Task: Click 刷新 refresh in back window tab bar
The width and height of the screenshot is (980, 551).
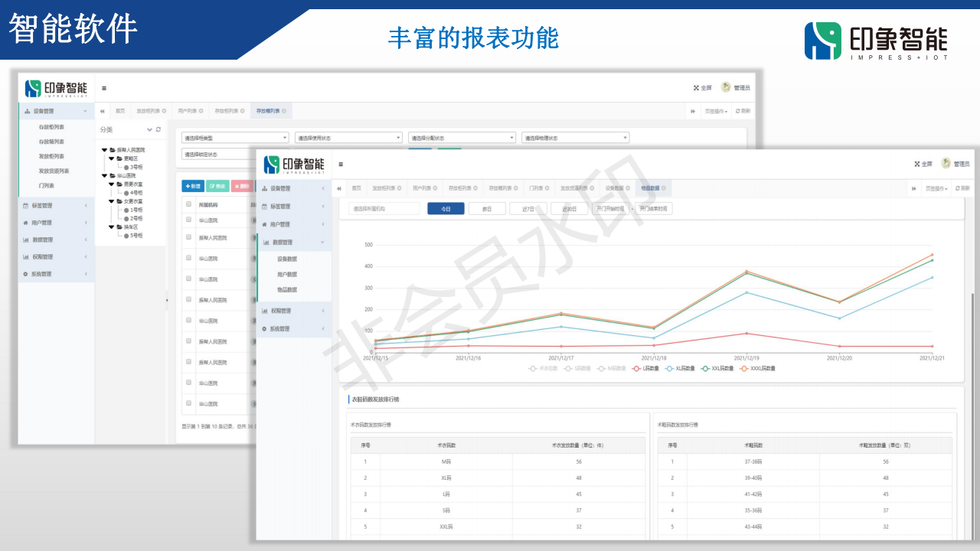Action: [x=743, y=111]
